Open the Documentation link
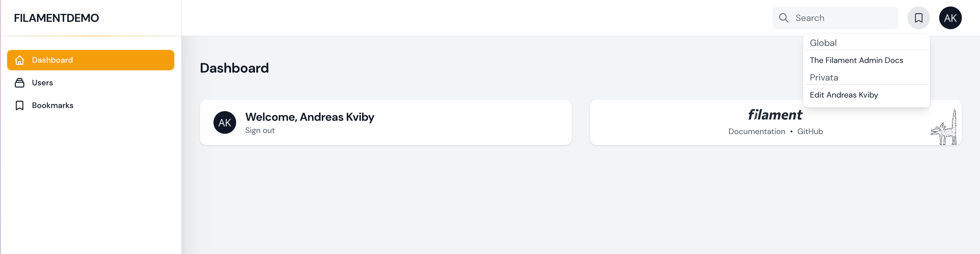Screen dimensions: 980x254 click(x=756, y=131)
